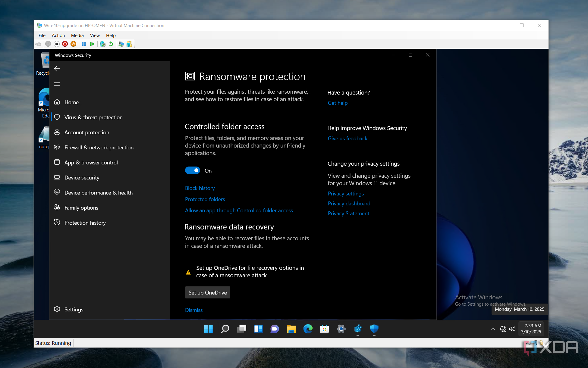The width and height of the screenshot is (588, 368).
Task: Click the Windows Start button in taskbar
Action: [208, 329]
